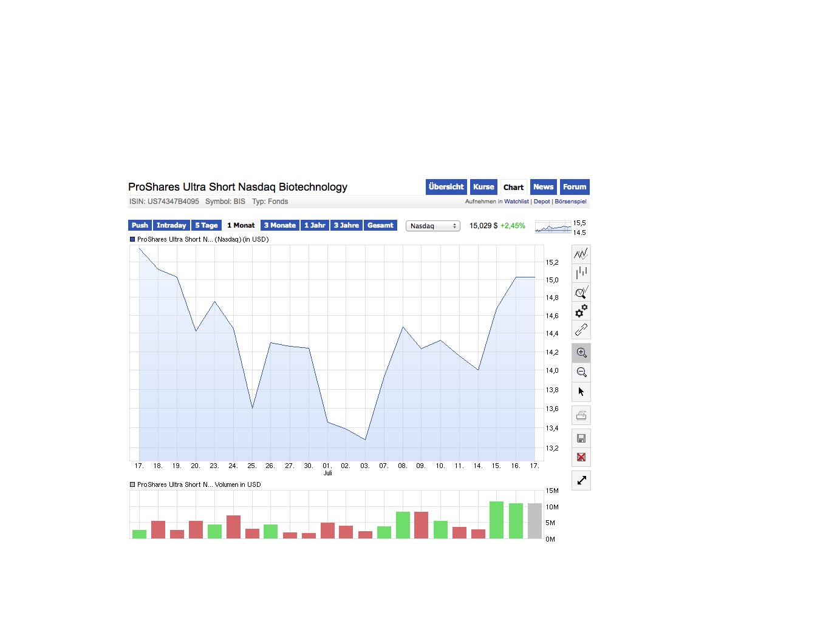Open the chart analysis magnifier tool
The width and height of the screenshot is (840, 635).
pyautogui.click(x=581, y=292)
